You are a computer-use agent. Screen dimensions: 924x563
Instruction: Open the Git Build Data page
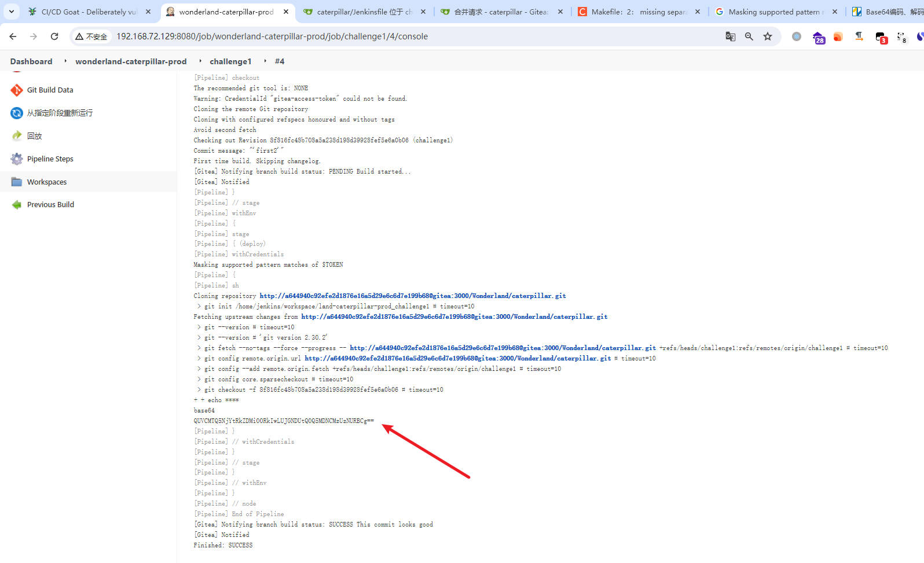click(50, 90)
